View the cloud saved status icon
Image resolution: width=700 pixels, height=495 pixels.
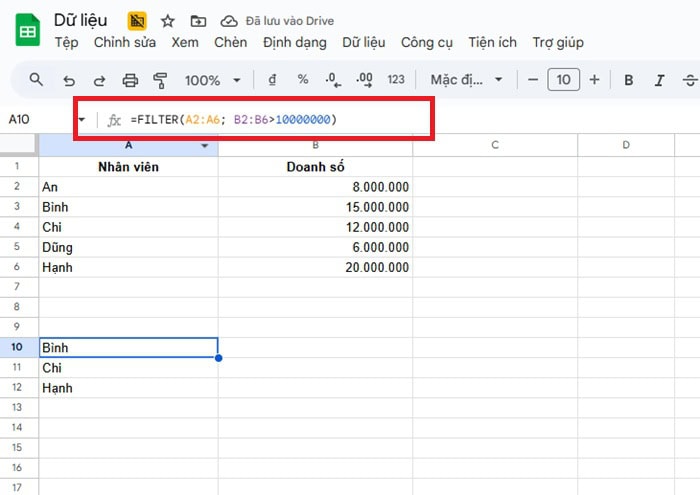click(x=229, y=21)
